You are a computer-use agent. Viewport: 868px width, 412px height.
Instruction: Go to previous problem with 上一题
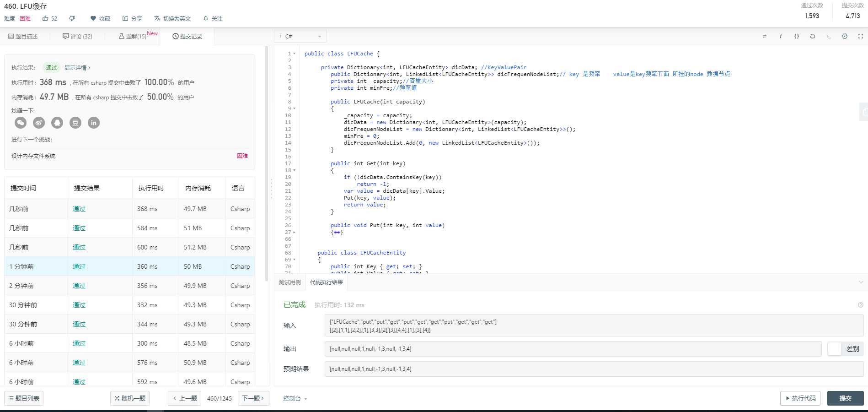click(x=185, y=398)
